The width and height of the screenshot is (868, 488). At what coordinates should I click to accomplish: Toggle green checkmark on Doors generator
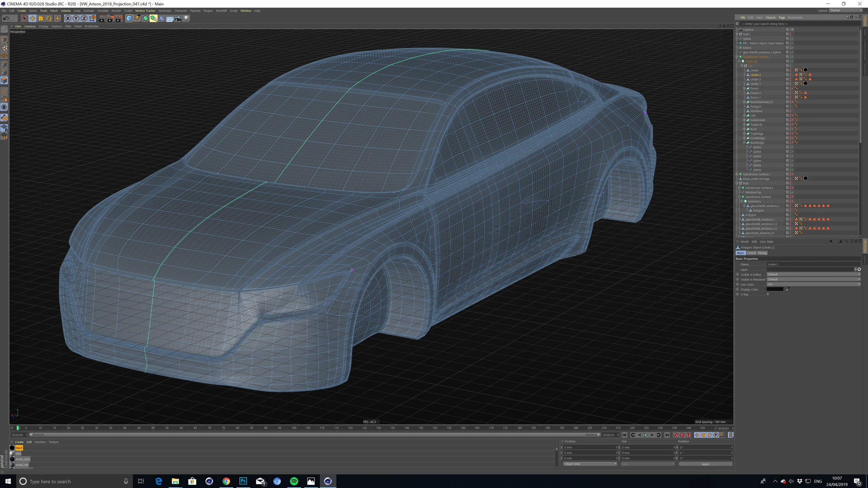click(792, 88)
